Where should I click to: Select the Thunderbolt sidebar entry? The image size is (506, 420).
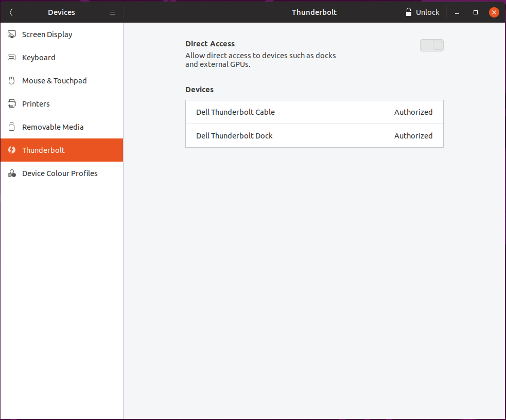[x=62, y=150]
